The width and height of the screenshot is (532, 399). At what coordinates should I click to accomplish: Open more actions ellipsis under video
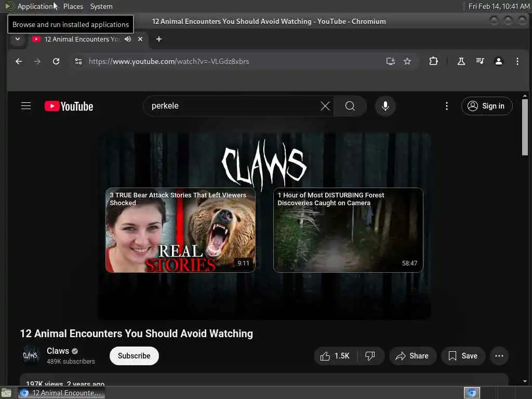(x=499, y=356)
